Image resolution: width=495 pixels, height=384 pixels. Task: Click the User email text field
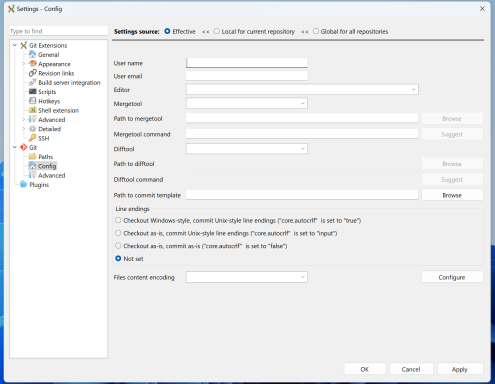click(247, 76)
